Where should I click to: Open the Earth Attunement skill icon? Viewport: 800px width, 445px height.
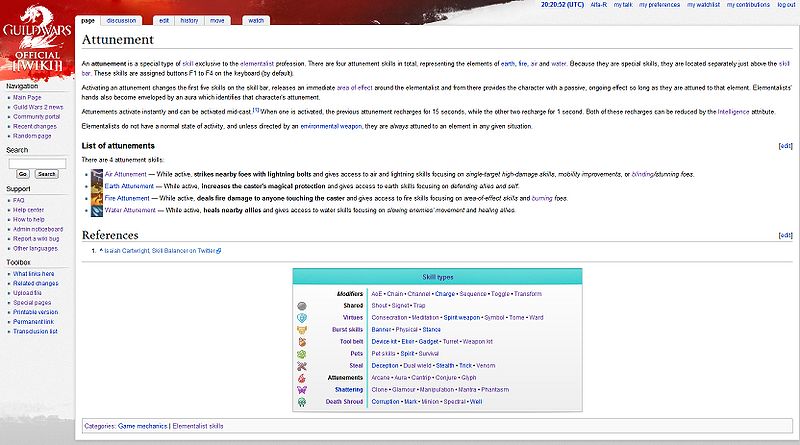pos(97,186)
